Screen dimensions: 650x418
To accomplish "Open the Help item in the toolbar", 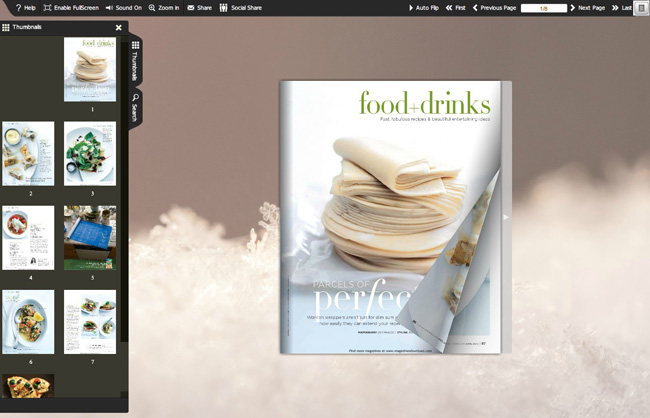I will coord(25,8).
